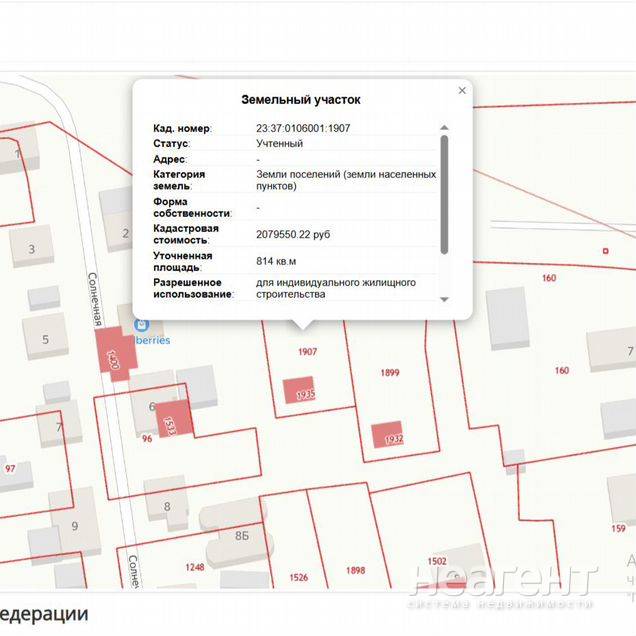Image resolution: width=636 pixels, height=636 pixels.
Task: Click the Wildberries store map icon
Action: coord(142,326)
